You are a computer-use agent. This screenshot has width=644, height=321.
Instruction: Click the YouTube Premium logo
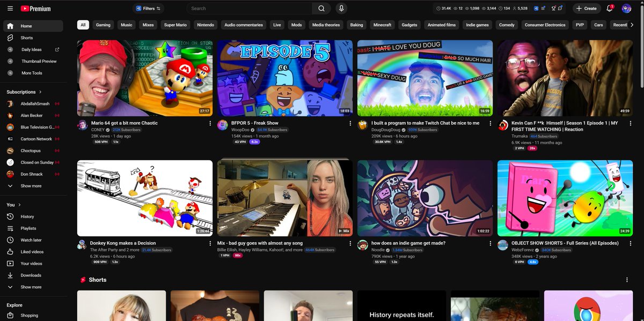click(x=35, y=9)
